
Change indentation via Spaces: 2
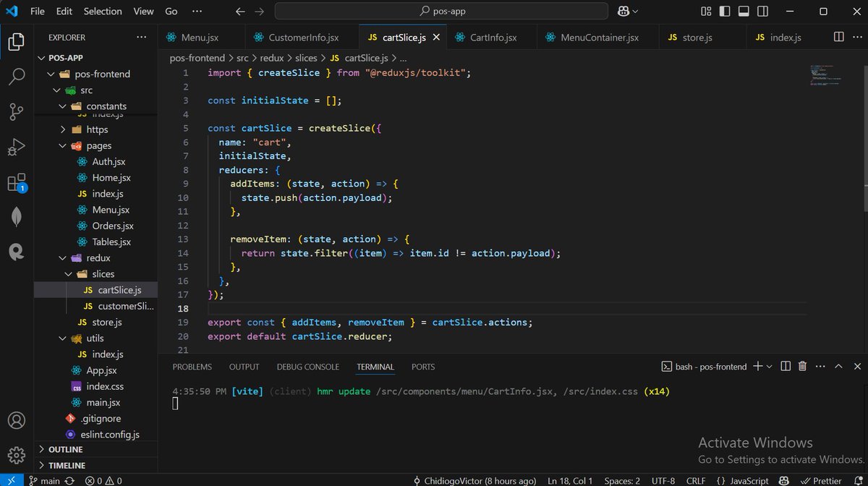622,480
